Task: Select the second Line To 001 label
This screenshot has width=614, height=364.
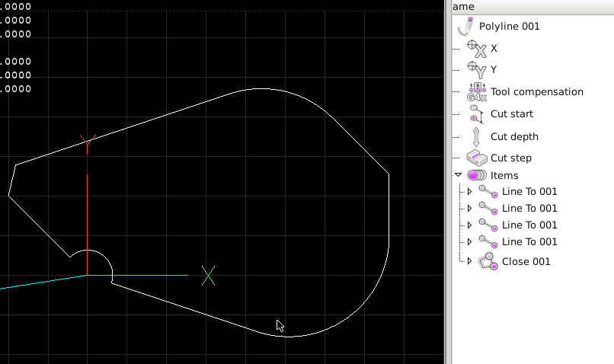Action: tap(529, 209)
